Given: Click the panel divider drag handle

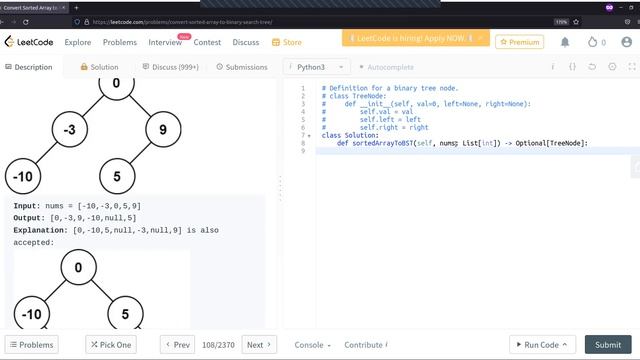Looking at the screenshot, I should (280, 189).
